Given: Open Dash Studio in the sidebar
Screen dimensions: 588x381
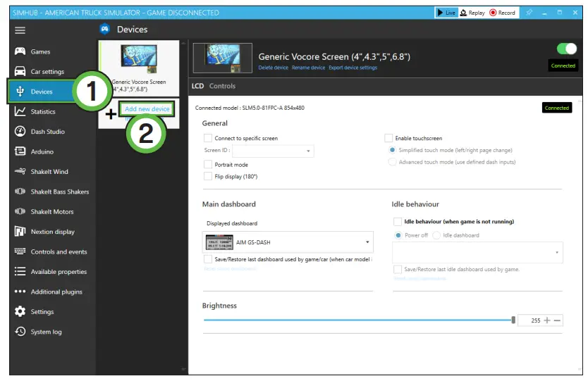Looking at the screenshot, I should coord(48,132).
